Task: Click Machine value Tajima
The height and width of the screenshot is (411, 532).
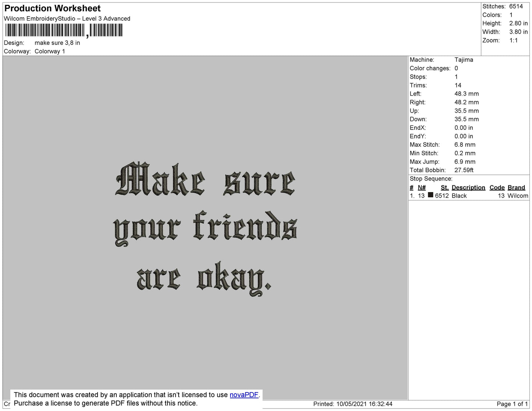Action: [x=464, y=60]
